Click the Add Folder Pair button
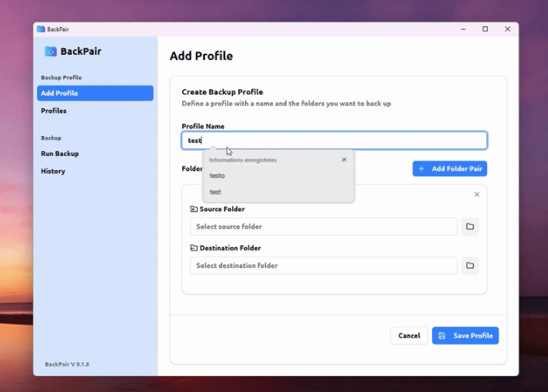This screenshot has height=392, width=548. coord(450,169)
